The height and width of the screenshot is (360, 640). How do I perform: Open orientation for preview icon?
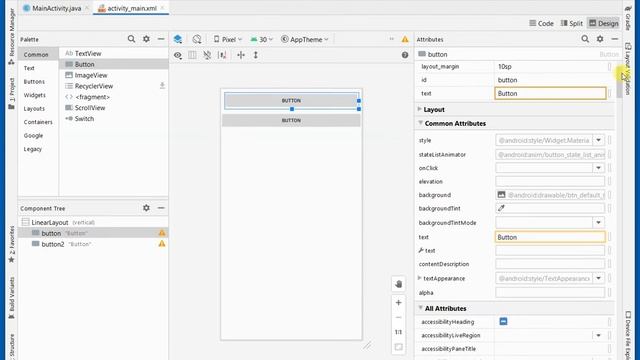[197, 39]
